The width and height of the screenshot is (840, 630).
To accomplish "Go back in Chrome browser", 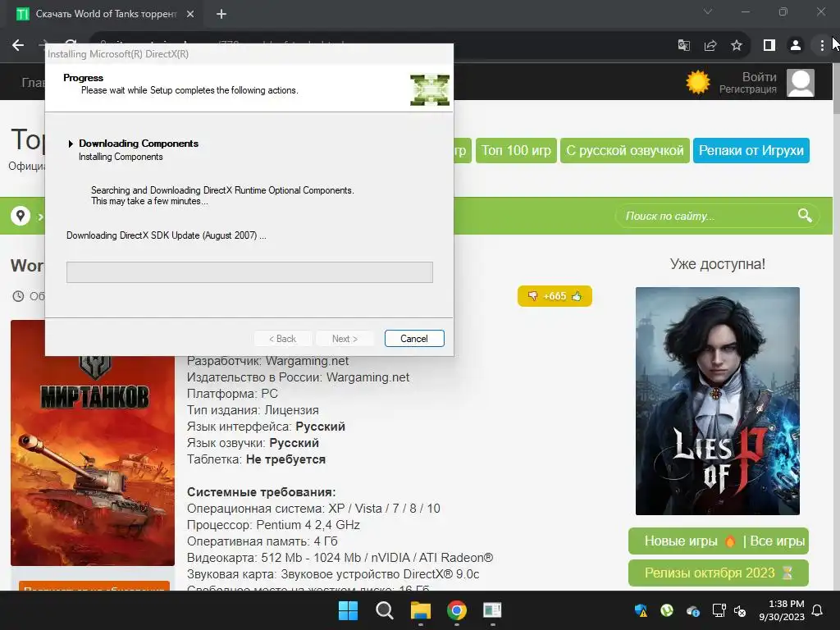I will pyautogui.click(x=18, y=46).
